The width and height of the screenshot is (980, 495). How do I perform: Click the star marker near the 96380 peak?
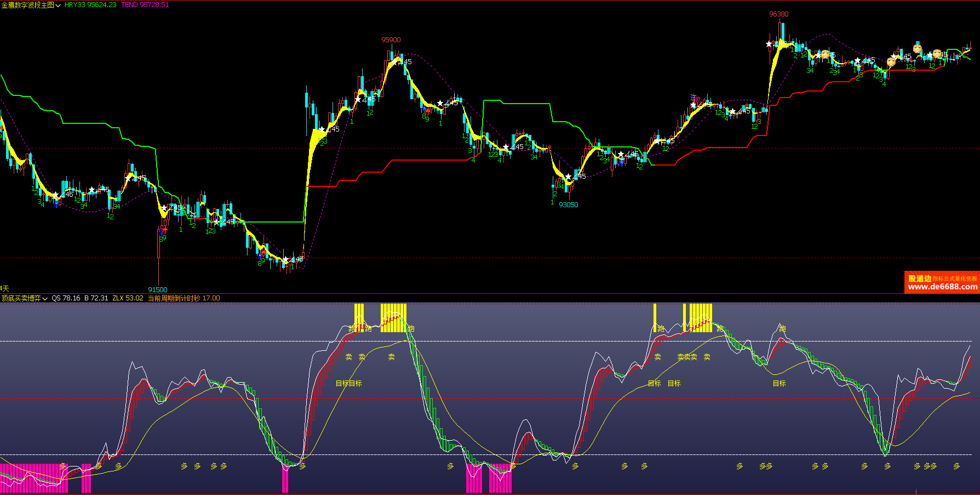[769, 44]
